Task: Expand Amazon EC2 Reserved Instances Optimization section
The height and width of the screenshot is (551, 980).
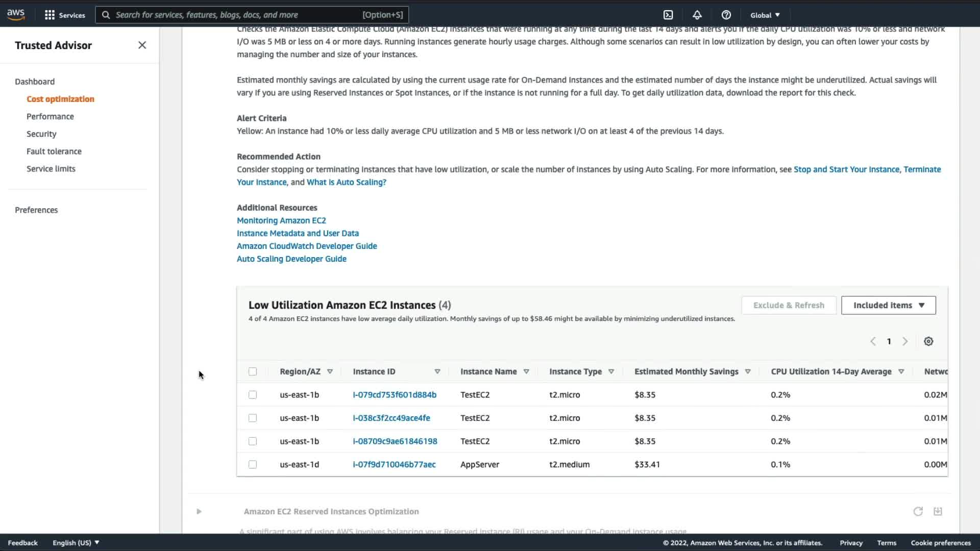Action: coord(199,511)
